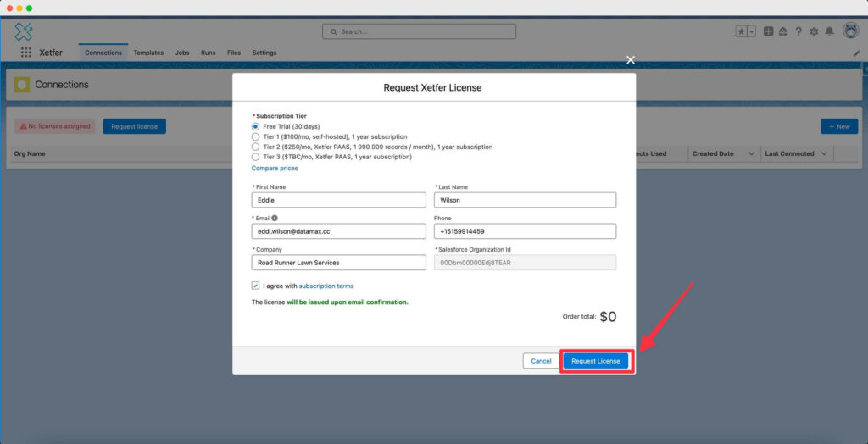Open the Favorites star icon
868x444 pixels.
[741, 31]
